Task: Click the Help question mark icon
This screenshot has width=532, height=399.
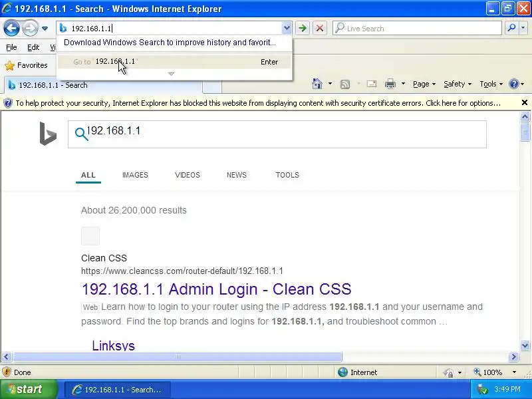Action: 514,84
